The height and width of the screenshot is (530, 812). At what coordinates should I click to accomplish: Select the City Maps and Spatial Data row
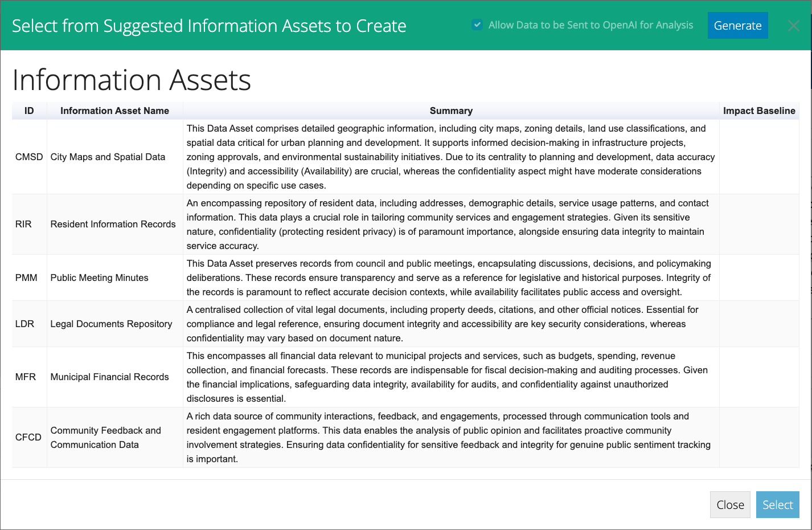coord(108,157)
